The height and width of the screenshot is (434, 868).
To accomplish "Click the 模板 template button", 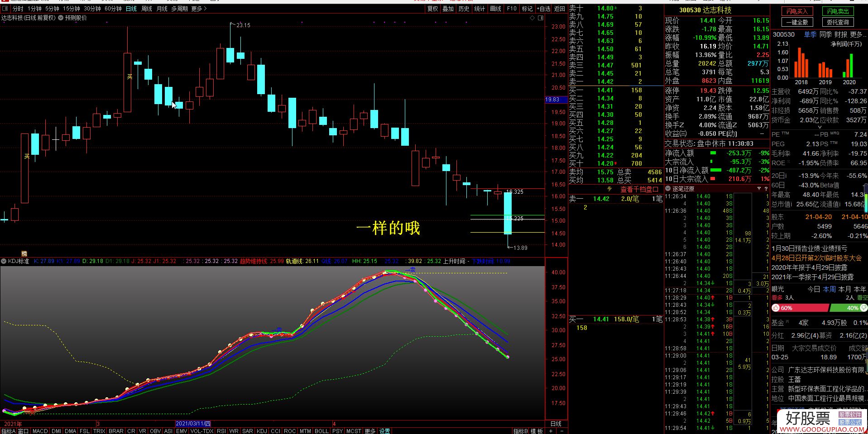I will (537, 431).
